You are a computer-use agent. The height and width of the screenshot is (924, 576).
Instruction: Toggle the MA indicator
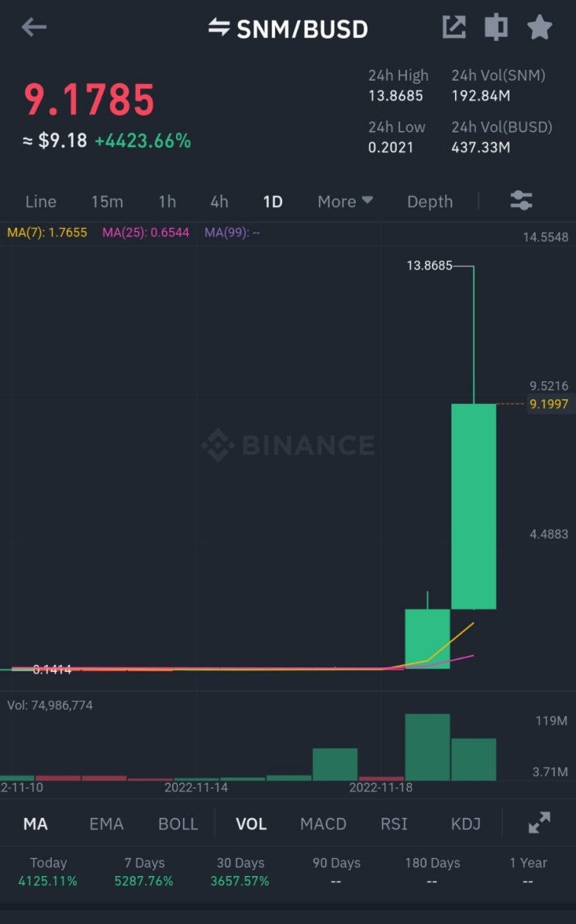pyautogui.click(x=36, y=824)
